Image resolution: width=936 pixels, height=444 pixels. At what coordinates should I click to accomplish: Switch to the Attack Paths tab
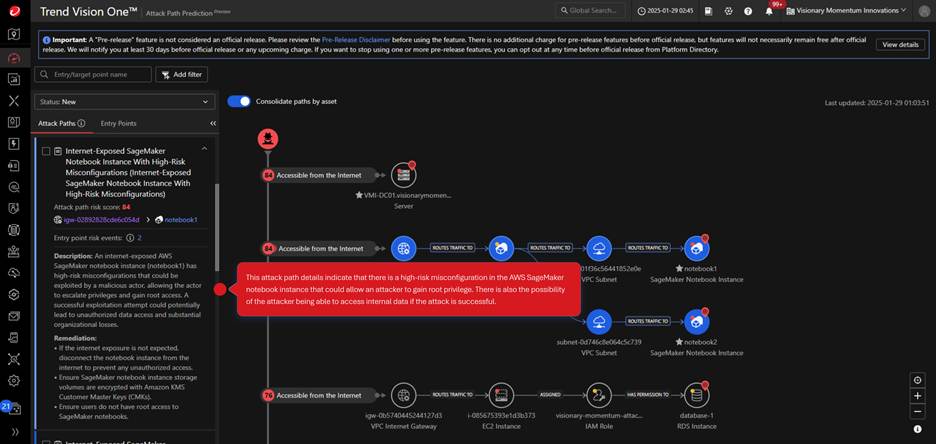[61, 124]
